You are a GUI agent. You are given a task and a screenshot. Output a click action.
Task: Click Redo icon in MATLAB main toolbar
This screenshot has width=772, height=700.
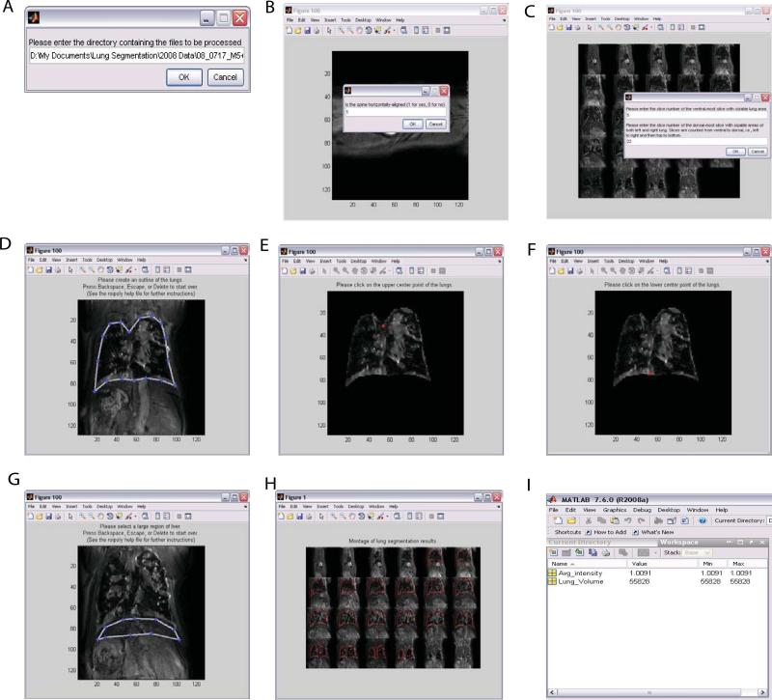point(641,520)
